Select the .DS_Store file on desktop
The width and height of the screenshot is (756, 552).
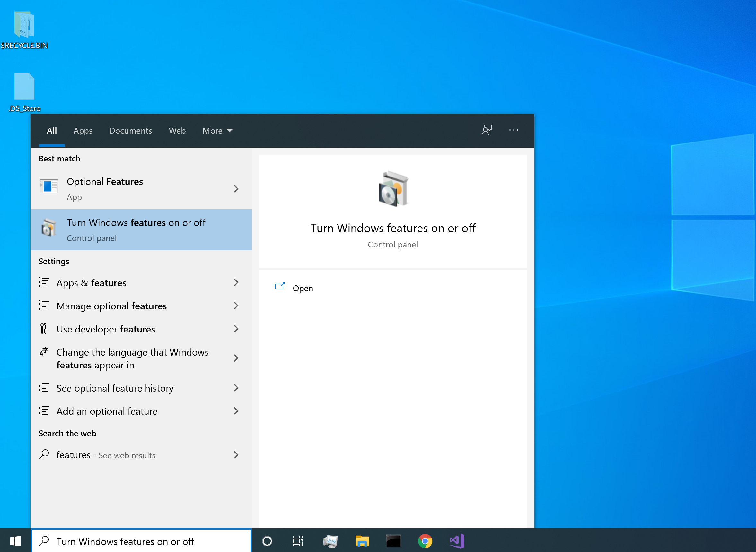[24, 92]
